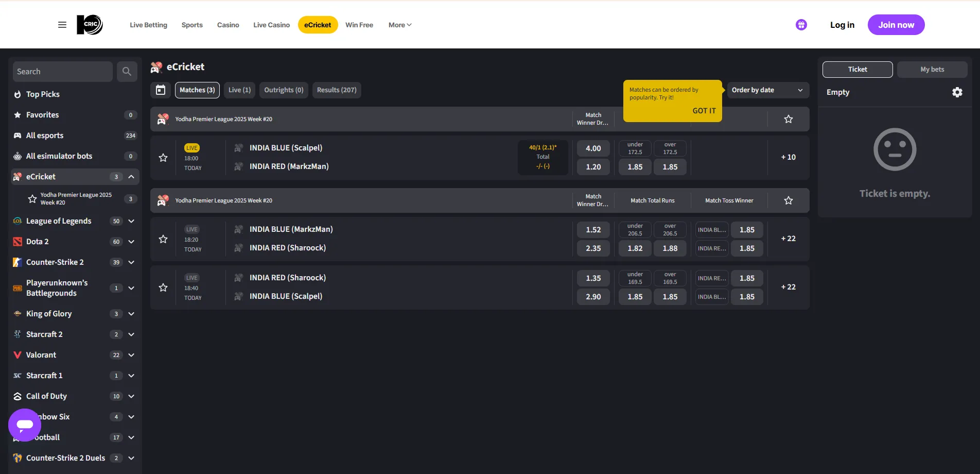Click the Join now button
The image size is (980, 474).
coord(896,25)
